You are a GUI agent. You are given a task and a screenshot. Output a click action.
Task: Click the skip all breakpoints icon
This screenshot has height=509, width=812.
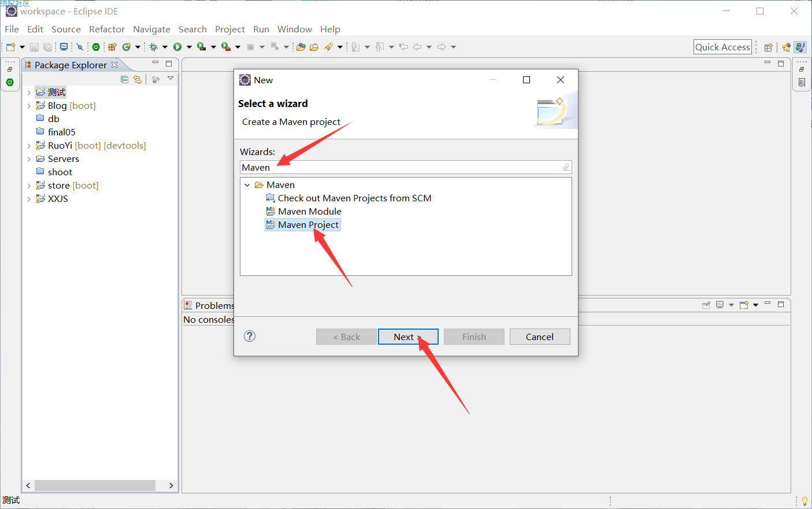[80, 47]
